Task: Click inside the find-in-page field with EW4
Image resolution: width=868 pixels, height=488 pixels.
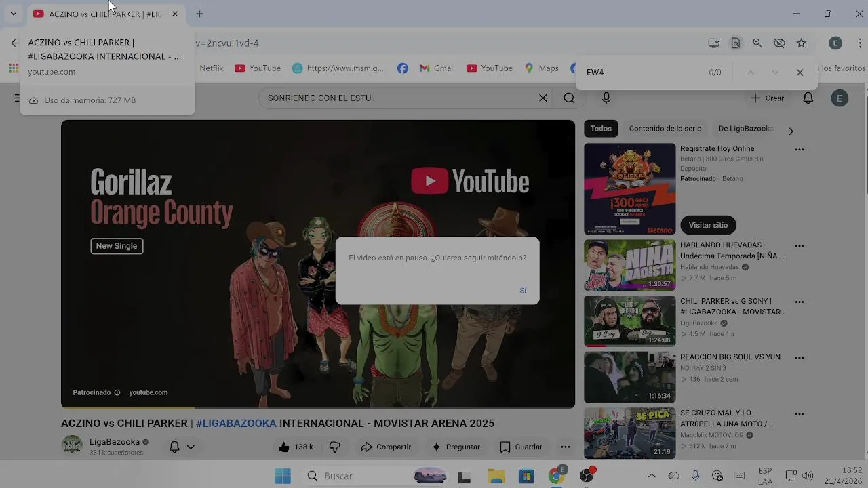Action: [x=641, y=72]
